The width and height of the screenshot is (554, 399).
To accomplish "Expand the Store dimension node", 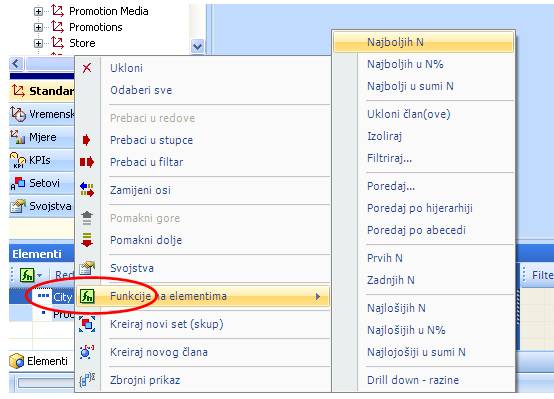I will (x=38, y=43).
